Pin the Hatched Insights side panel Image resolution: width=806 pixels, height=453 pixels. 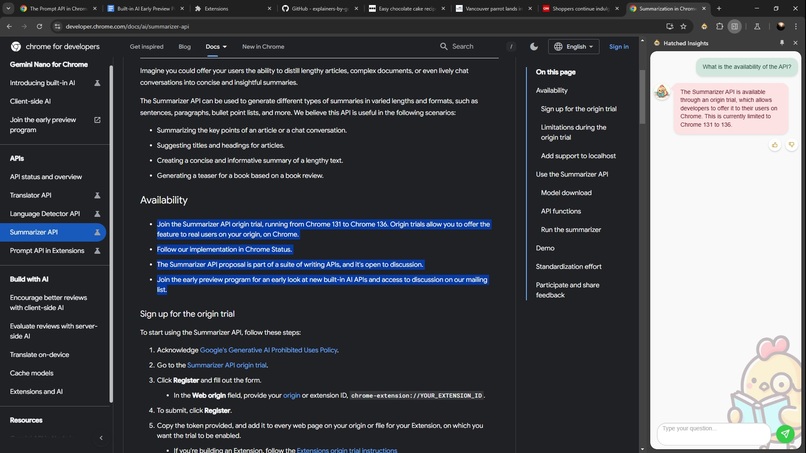click(782, 43)
